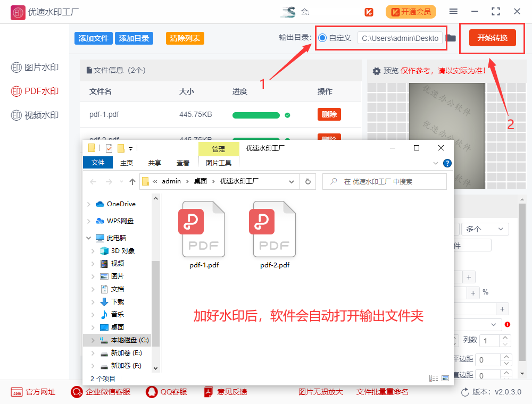The height and width of the screenshot is (404, 532).
Task: Switch Explorer to details view icon
Action: 433,378
